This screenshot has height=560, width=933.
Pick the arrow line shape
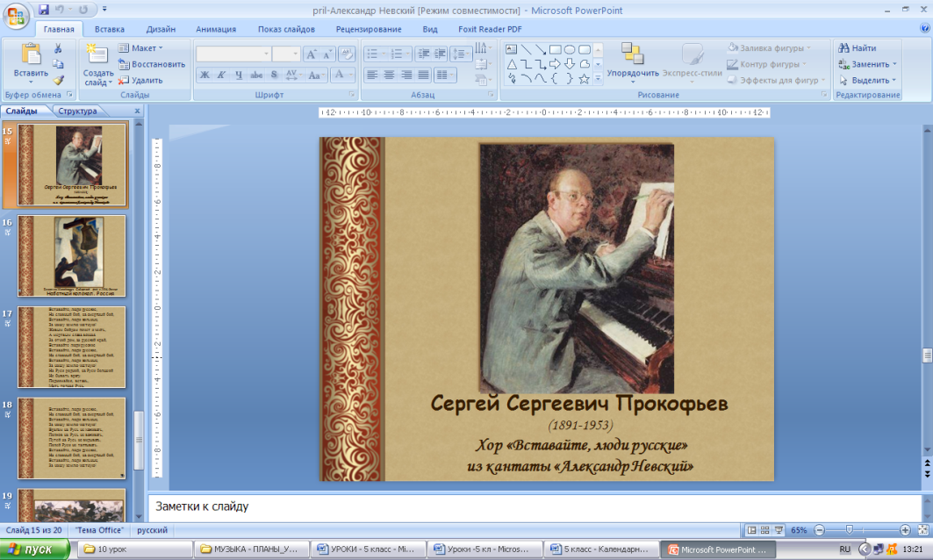click(541, 49)
